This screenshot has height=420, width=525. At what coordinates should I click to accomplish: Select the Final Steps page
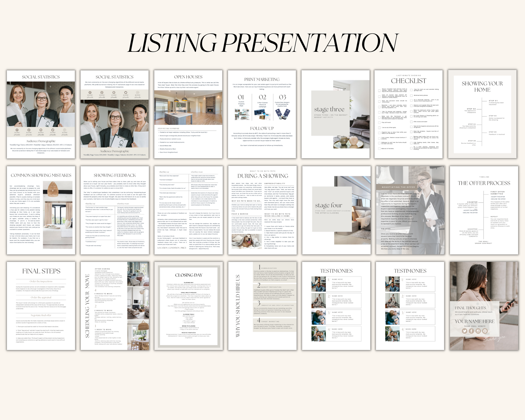pyautogui.click(x=41, y=306)
